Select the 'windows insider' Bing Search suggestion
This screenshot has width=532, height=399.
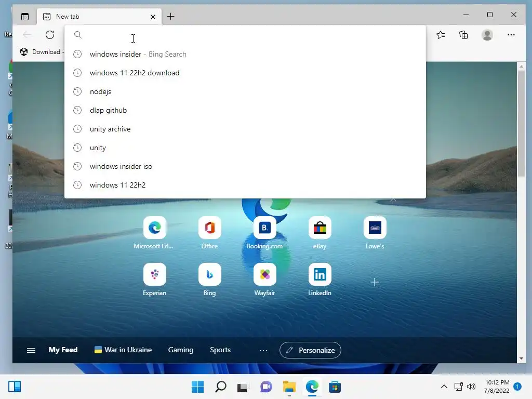click(245, 54)
